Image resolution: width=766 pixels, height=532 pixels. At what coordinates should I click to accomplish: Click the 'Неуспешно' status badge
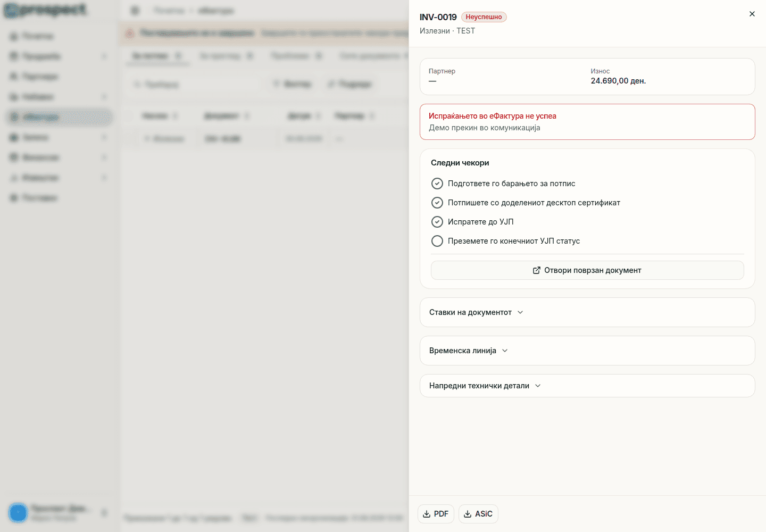(484, 17)
